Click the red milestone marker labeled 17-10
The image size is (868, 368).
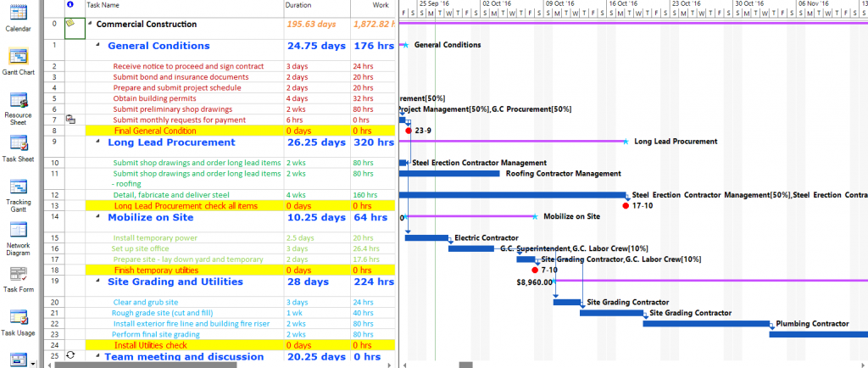(x=626, y=205)
